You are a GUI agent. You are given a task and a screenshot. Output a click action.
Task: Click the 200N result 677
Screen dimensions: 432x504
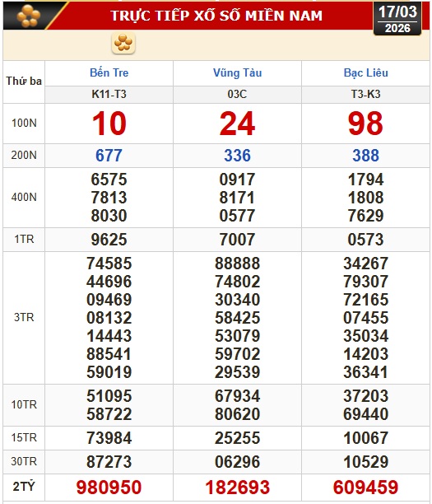point(109,156)
